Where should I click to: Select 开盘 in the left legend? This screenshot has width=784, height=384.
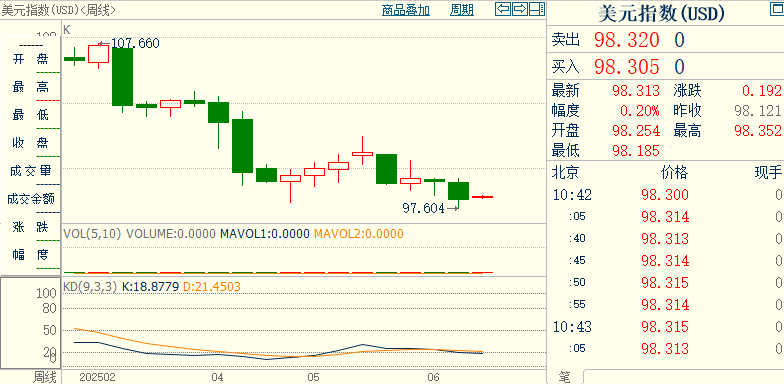30,59
